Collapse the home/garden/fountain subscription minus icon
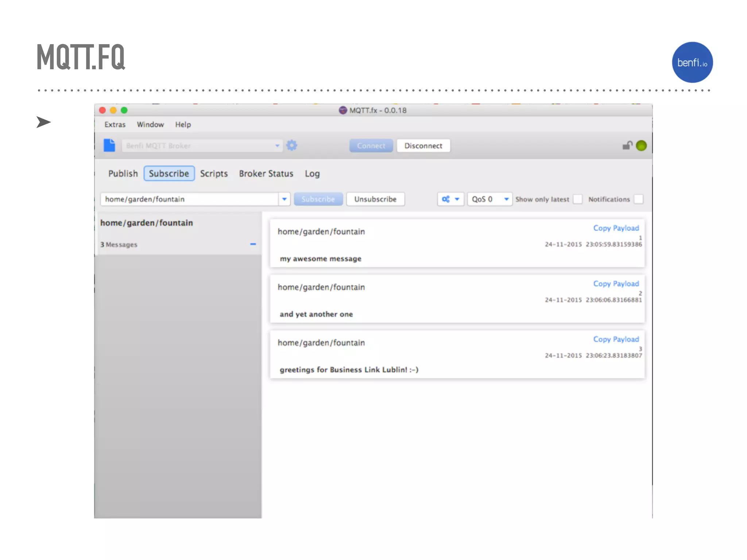This screenshot has width=747, height=560. pyautogui.click(x=253, y=244)
